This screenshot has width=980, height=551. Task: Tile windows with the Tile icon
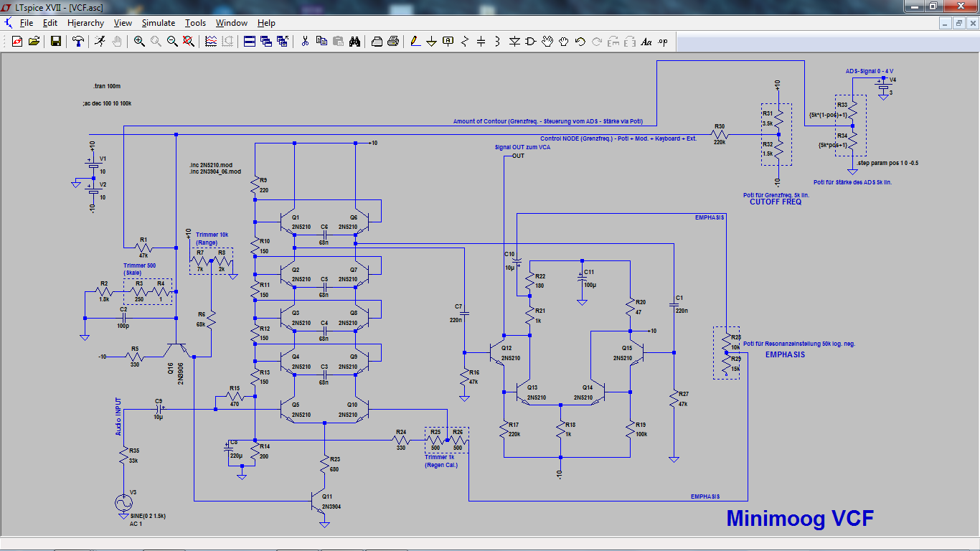click(250, 42)
